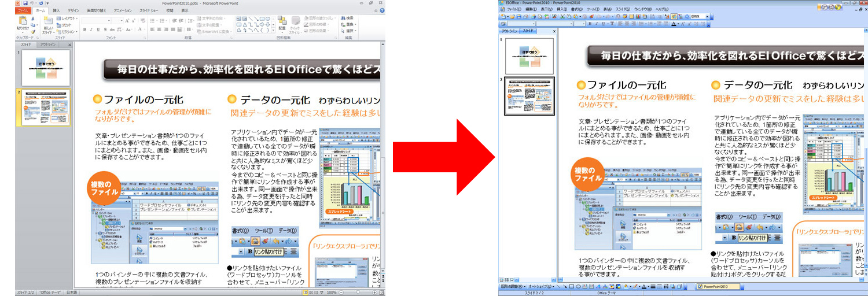Screen dimensions: 868x296
Task: Click Shape Outline (図形の枠線) in Microsoft PowerPoint
Action: tap(317, 24)
